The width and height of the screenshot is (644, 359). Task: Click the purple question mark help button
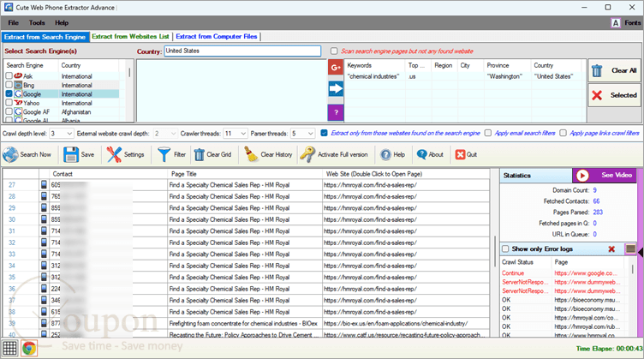pyautogui.click(x=336, y=112)
